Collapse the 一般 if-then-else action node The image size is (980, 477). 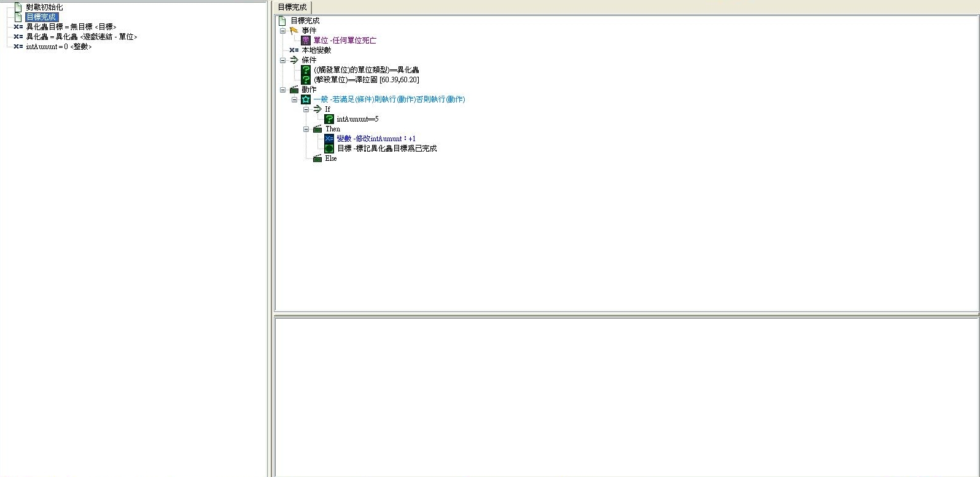294,99
